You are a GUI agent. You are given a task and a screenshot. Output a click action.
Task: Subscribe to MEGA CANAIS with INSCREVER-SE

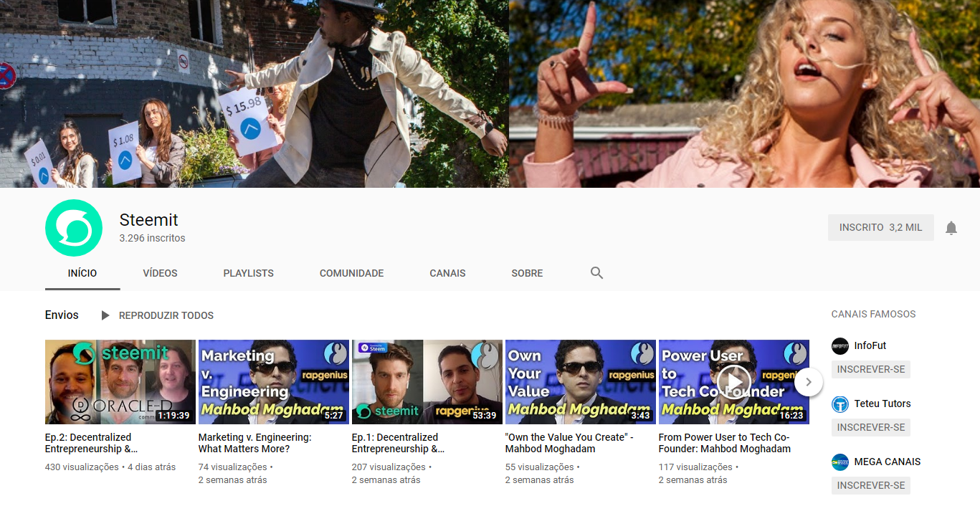[871, 485]
